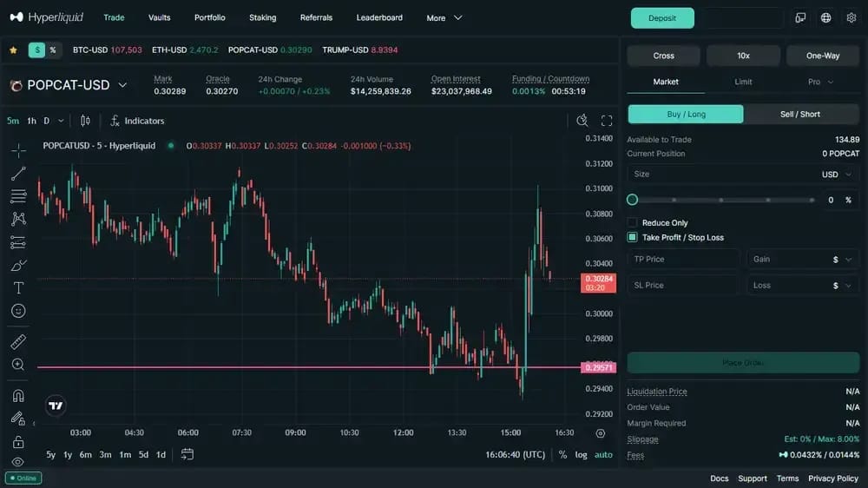Switch to the Limit order tab
Viewport: 868px width, 488px height.
pyautogui.click(x=743, y=82)
